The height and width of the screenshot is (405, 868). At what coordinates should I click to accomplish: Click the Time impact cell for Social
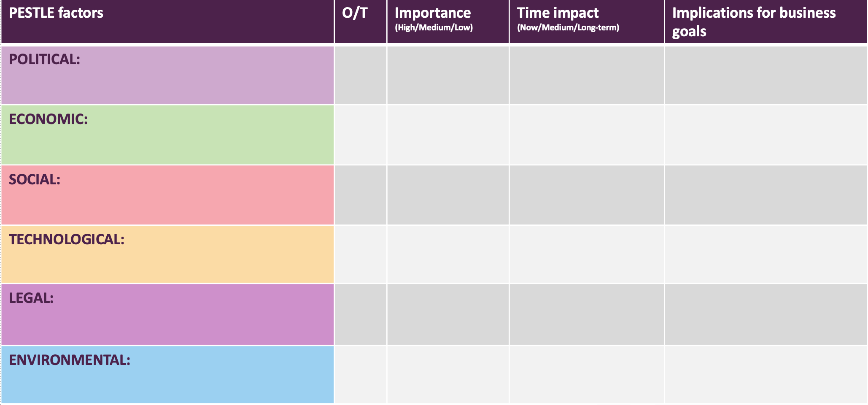[x=586, y=195]
